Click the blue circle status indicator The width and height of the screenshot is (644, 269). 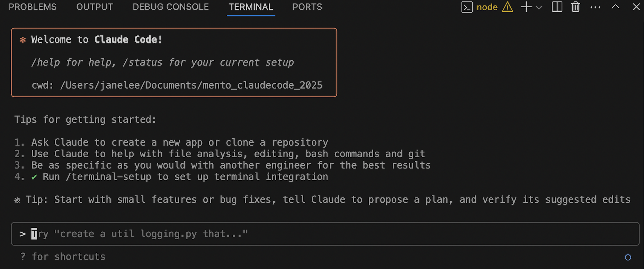click(x=628, y=257)
